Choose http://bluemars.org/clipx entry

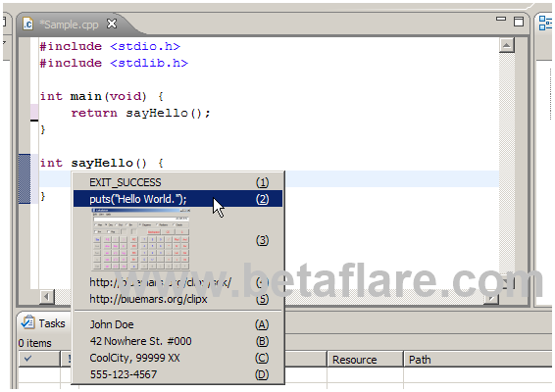(178, 299)
